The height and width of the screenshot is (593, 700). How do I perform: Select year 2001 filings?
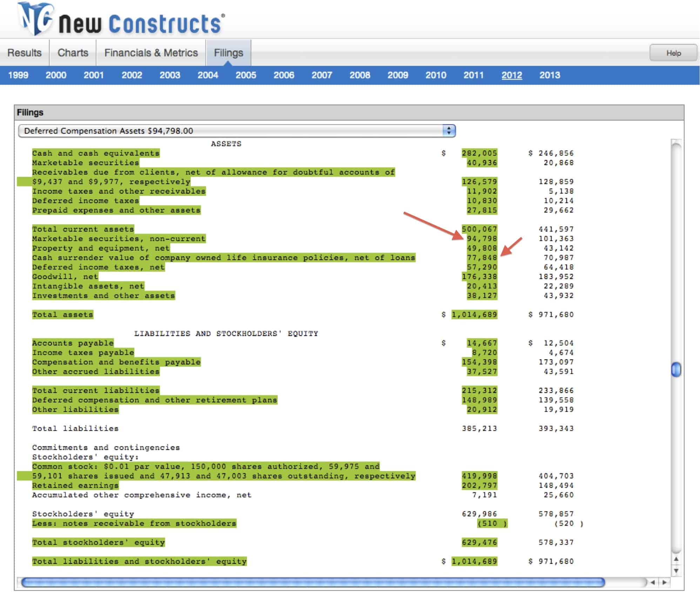94,75
